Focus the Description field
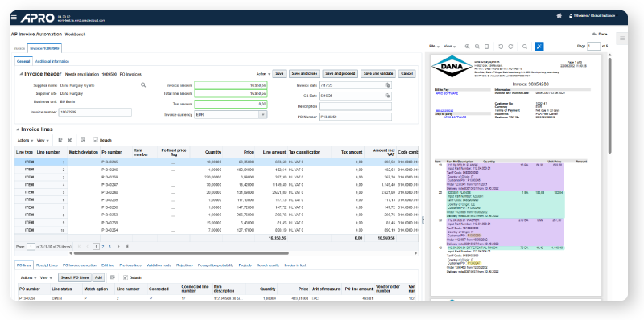 (x=355, y=106)
